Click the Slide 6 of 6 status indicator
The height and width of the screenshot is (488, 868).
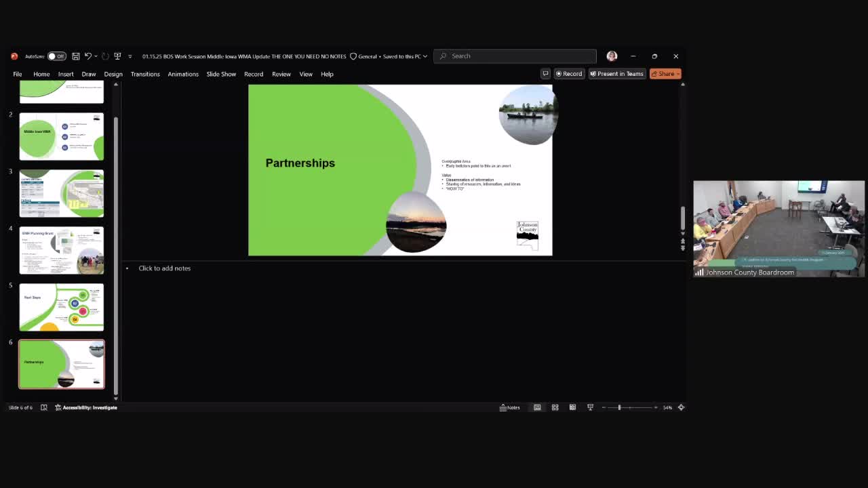[20, 407]
